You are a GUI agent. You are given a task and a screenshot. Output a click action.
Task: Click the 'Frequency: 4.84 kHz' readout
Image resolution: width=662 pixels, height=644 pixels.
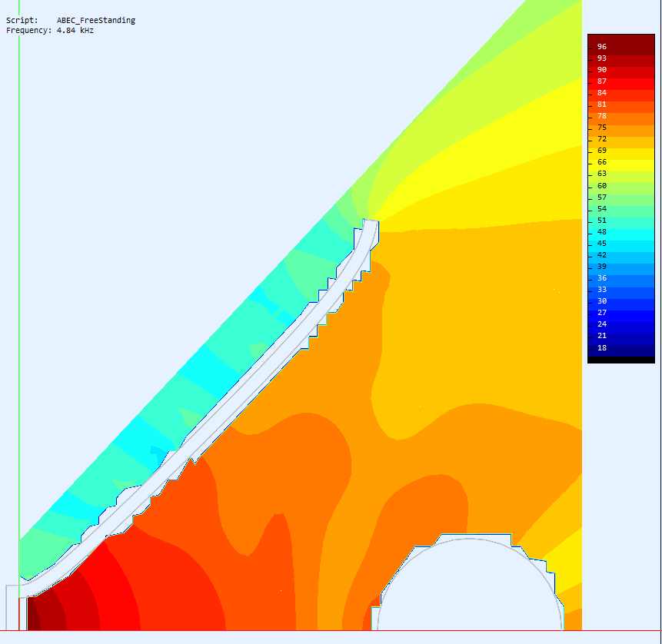point(50,31)
